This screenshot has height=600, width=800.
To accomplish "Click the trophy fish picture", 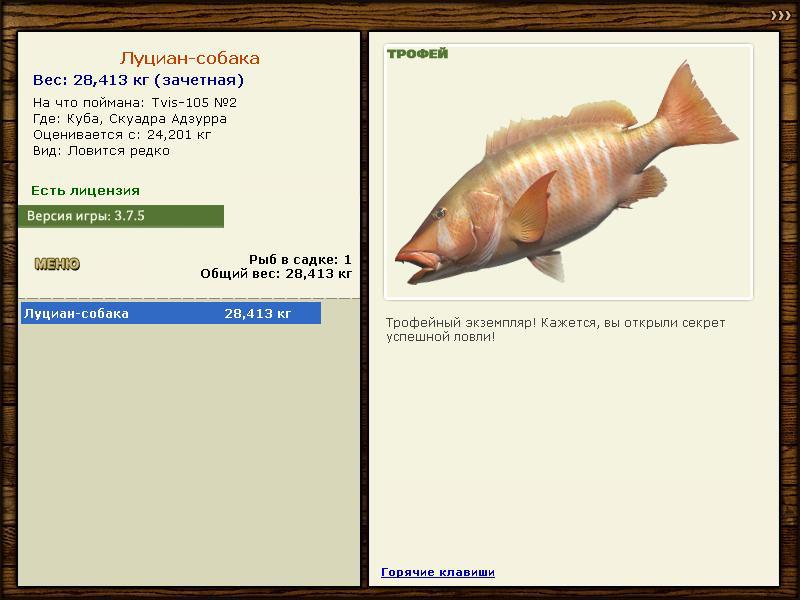I will (568, 172).
